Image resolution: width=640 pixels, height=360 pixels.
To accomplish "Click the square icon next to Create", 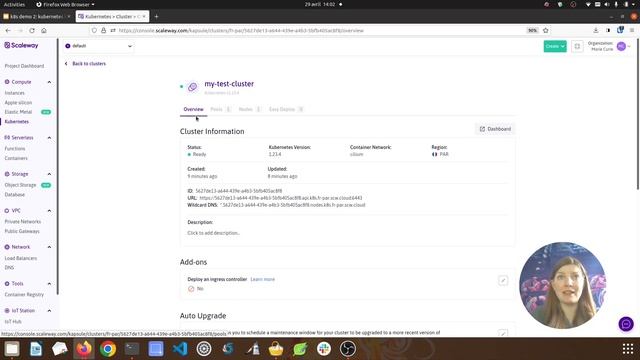I will point(577,47).
